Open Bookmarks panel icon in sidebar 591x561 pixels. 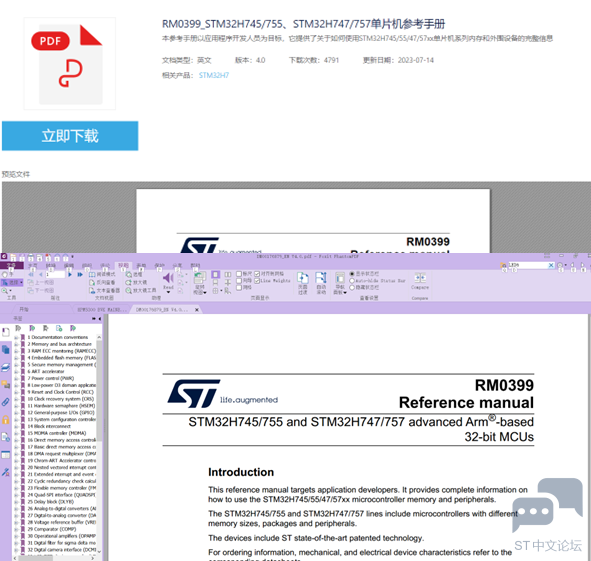point(6,332)
